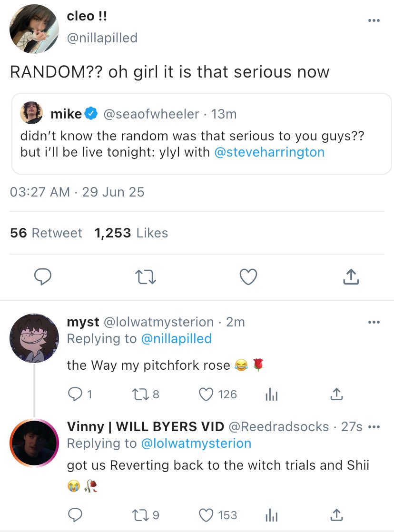Open more options for cleo's tweet
Viewport: 394px width, 532px height.
point(374,20)
